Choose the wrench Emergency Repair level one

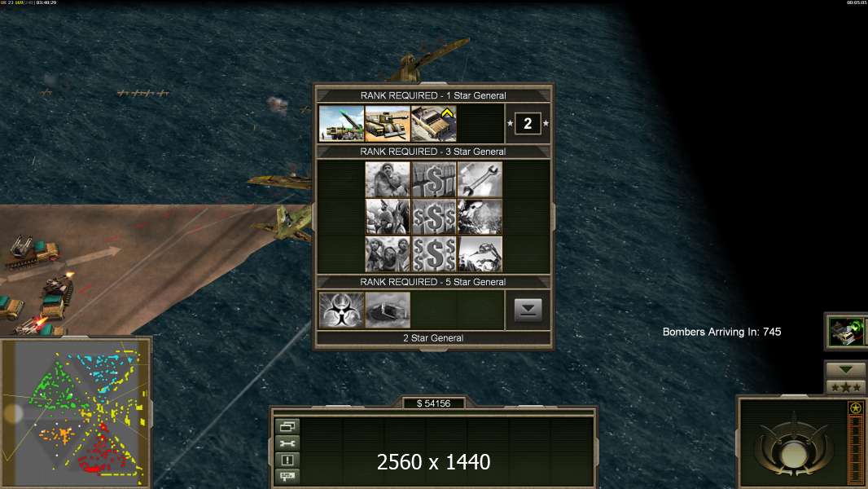coord(480,179)
